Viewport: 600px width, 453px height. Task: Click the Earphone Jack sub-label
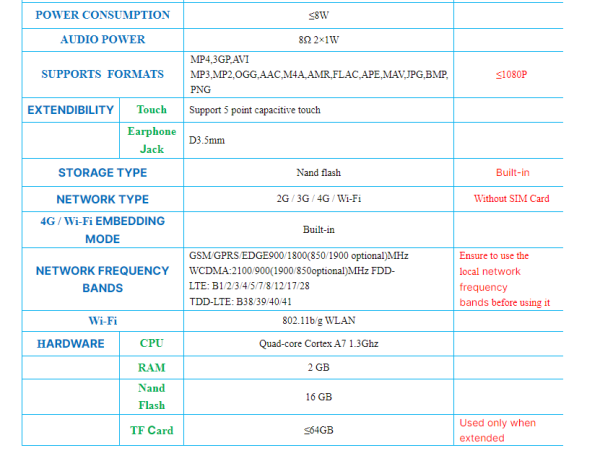(x=151, y=140)
